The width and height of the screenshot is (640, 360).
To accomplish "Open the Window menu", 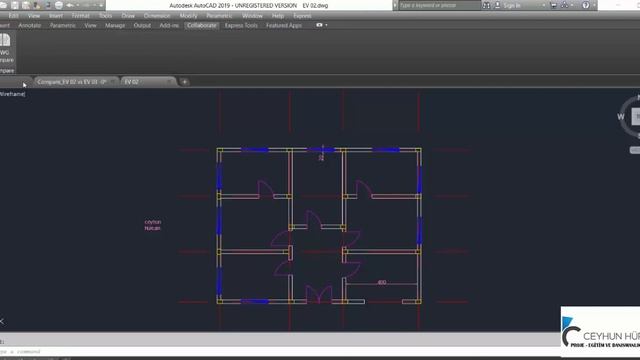I will [x=252, y=16].
